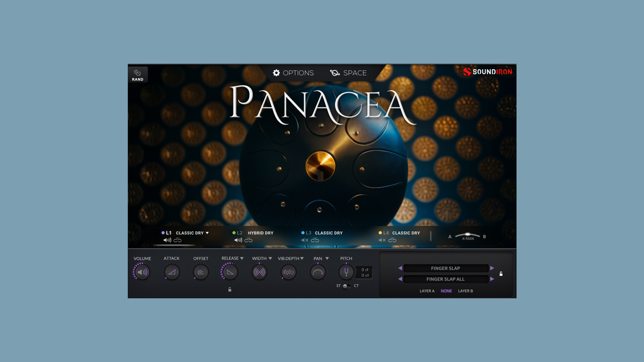The image size is (644, 362).
Task: Click the pitch semitone value 0 st
Action: [364, 269]
